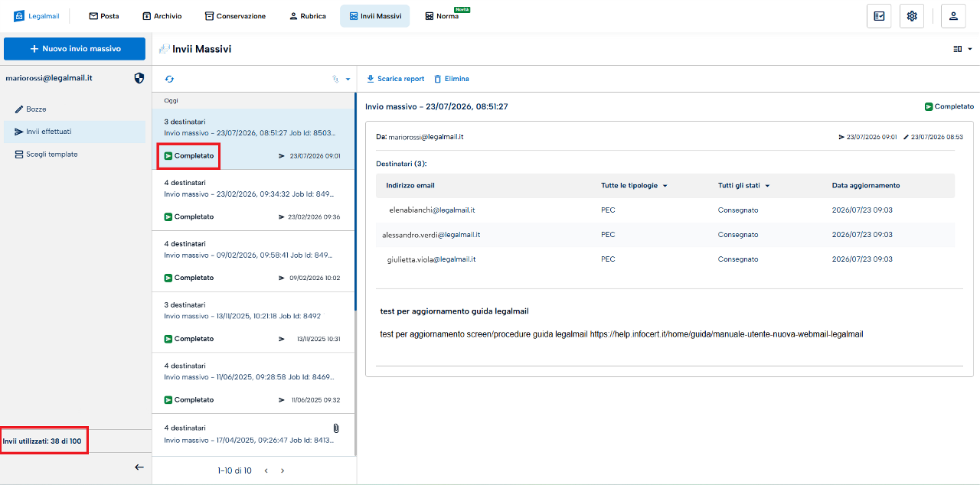The height and width of the screenshot is (485, 980).
Task: Open the user profile icon
Action: point(953,16)
